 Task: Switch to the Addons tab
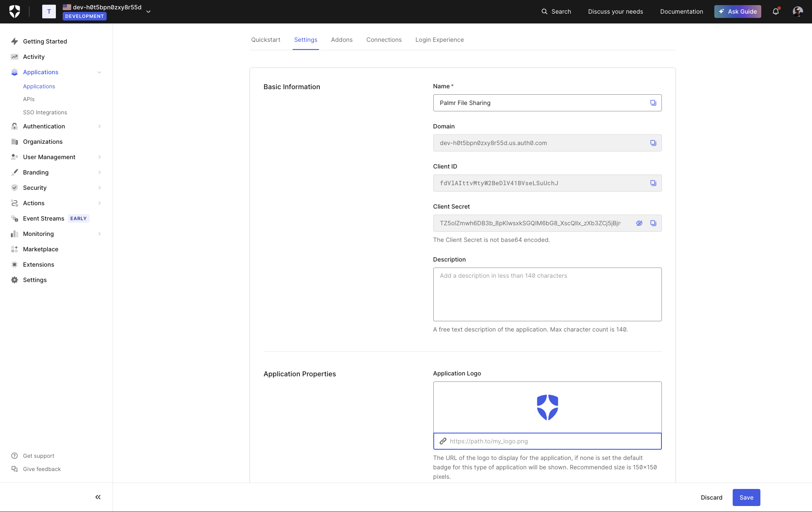(x=342, y=40)
